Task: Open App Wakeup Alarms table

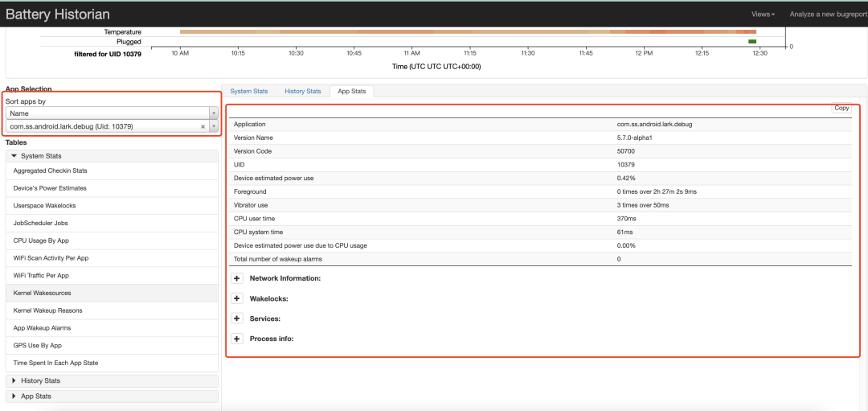Action: click(112, 328)
